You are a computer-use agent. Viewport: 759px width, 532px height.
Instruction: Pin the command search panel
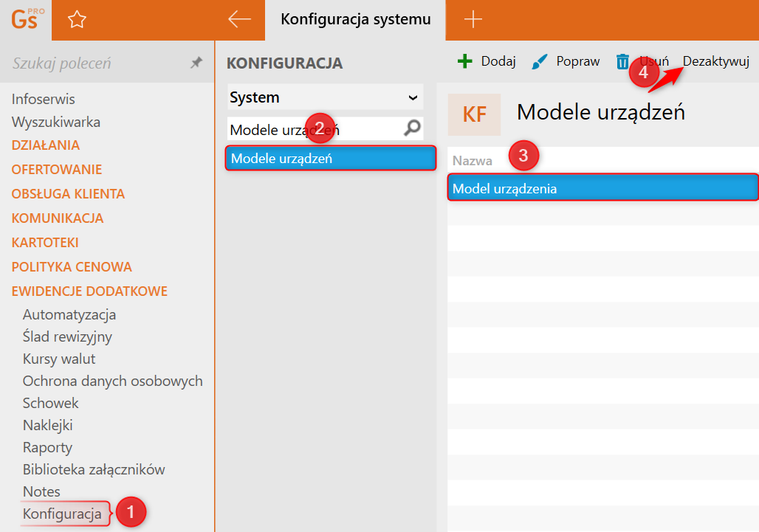[196, 63]
